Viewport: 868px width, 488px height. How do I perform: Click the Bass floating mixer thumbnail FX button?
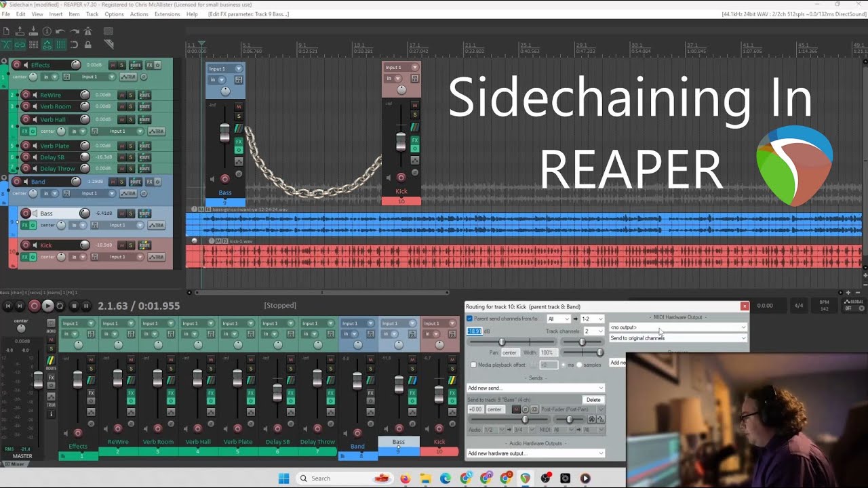pyautogui.click(x=239, y=141)
